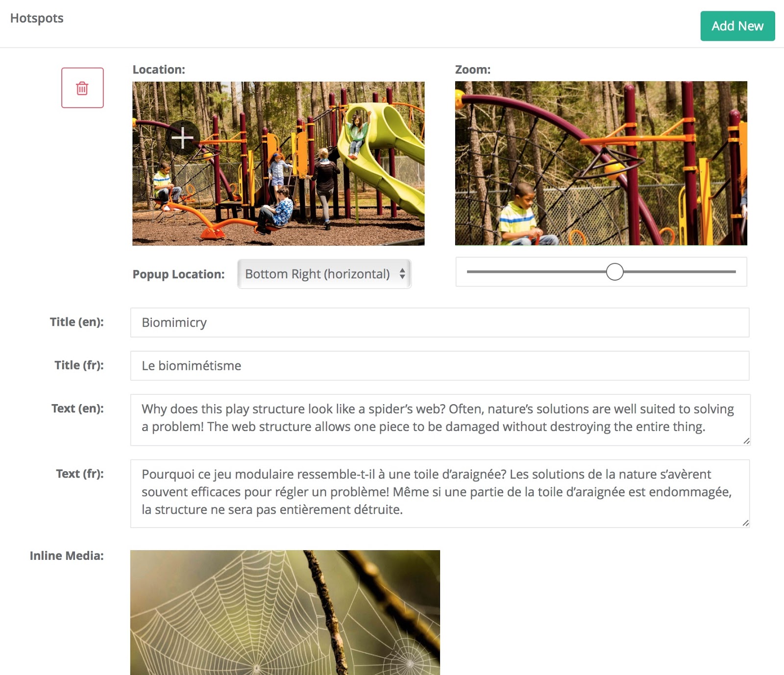Click the Zoom preview image
The width and height of the screenshot is (784, 675).
(601, 163)
